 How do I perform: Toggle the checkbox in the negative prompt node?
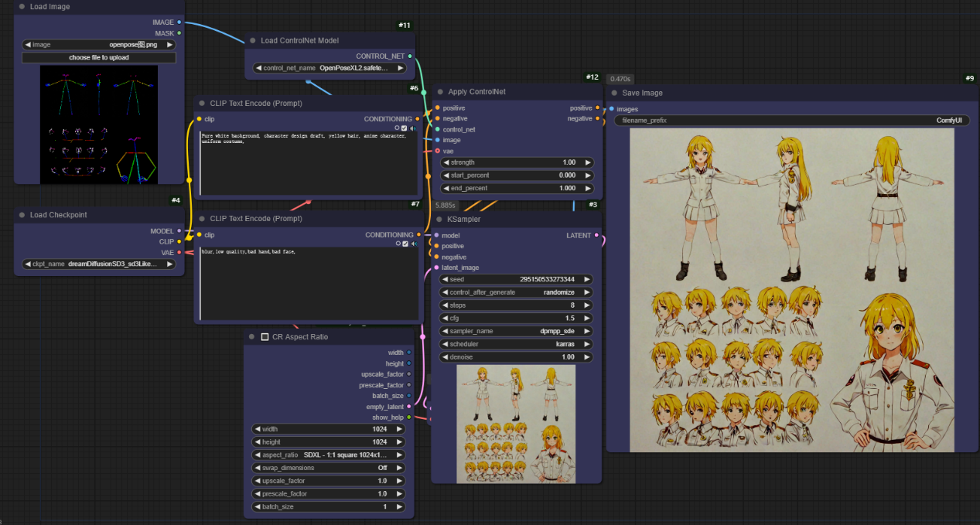point(404,244)
